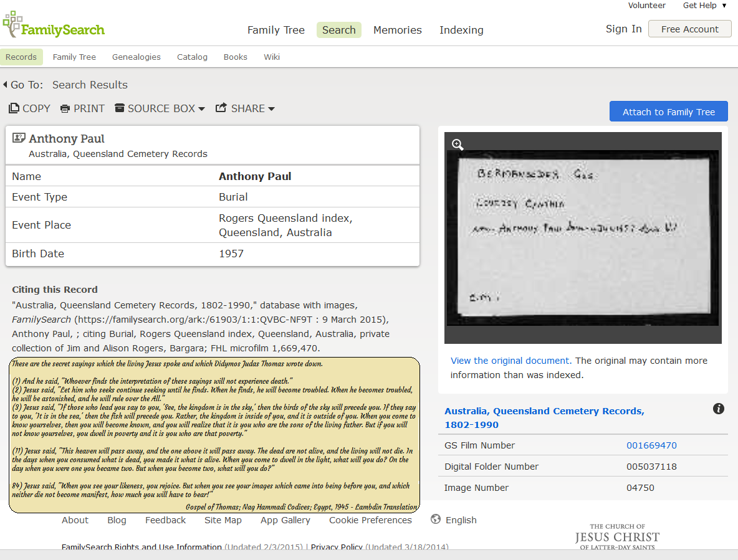Image resolution: width=738 pixels, height=560 pixels.
Task: Switch to the Family Tree sub-tab
Action: [x=74, y=57]
